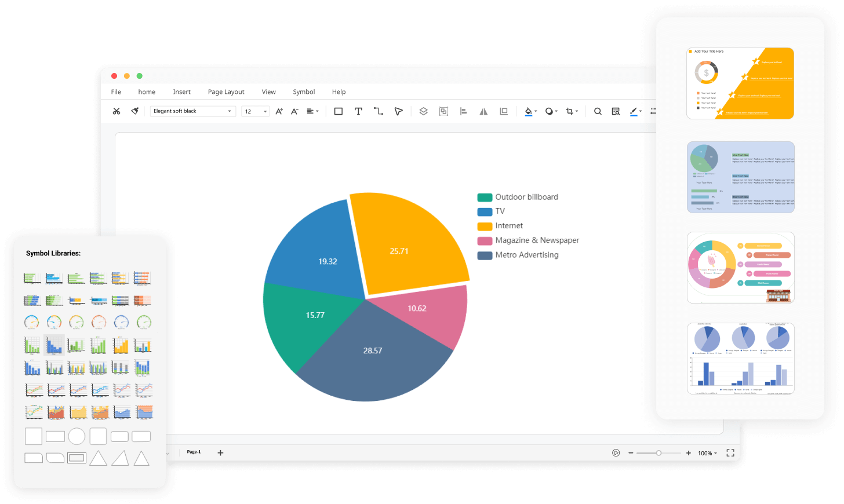Open the Find and Replace icon
844x504 pixels.
click(616, 111)
